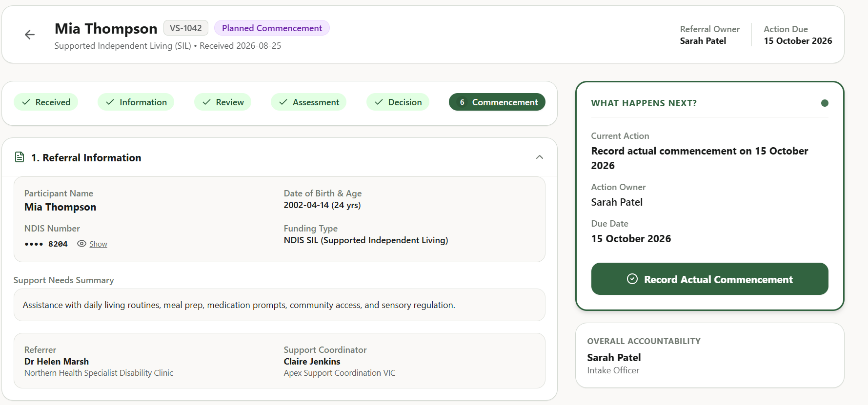Click the Current Action 'Record actual commencement' text
This screenshot has height=405, width=868.
point(700,158)
